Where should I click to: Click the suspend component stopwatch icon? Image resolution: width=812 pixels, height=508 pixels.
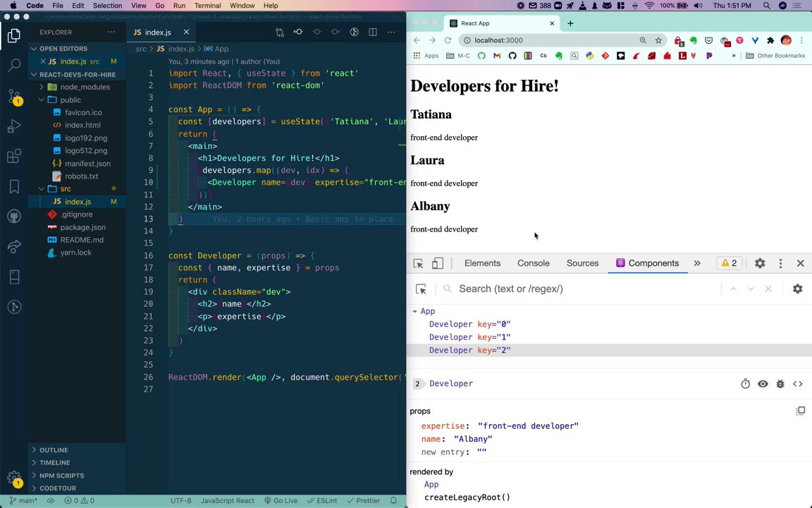point(745,384)
